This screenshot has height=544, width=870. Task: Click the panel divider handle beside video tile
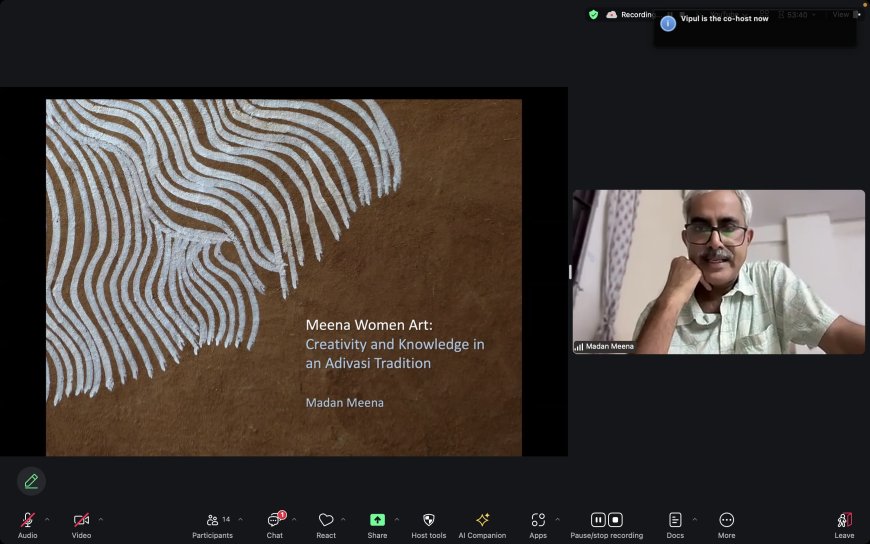(570, 272)
